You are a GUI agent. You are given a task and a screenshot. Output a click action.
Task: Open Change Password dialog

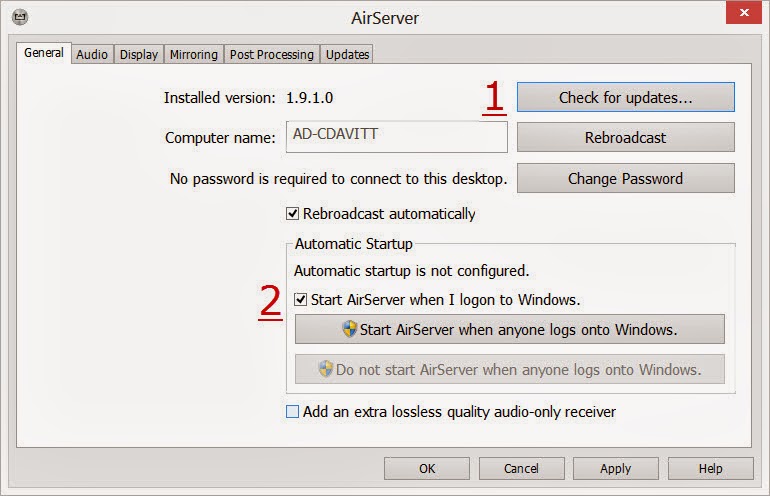(x=625, y=179)
